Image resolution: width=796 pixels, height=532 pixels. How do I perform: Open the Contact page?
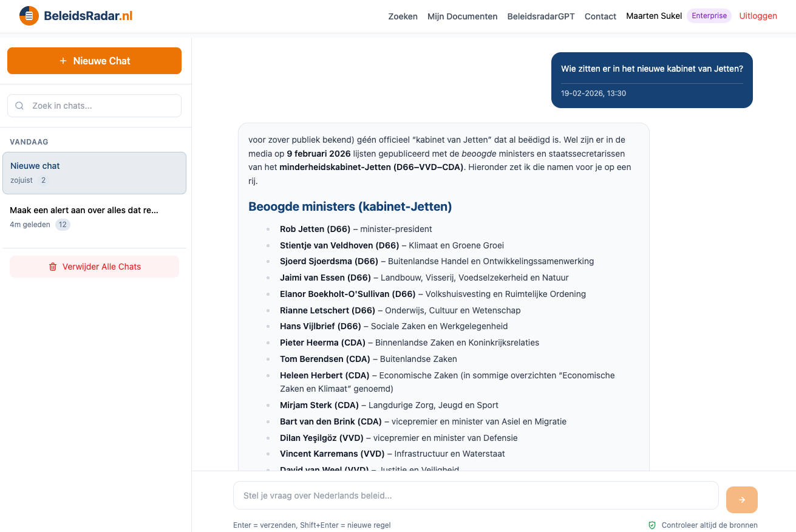click(x=600, y=16)
